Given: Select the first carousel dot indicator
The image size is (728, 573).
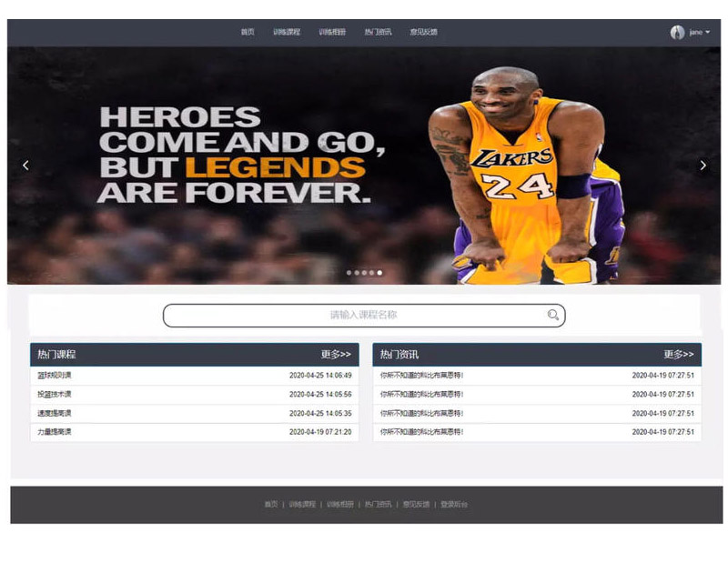Looking at the screenshot, I should (349, 273).
